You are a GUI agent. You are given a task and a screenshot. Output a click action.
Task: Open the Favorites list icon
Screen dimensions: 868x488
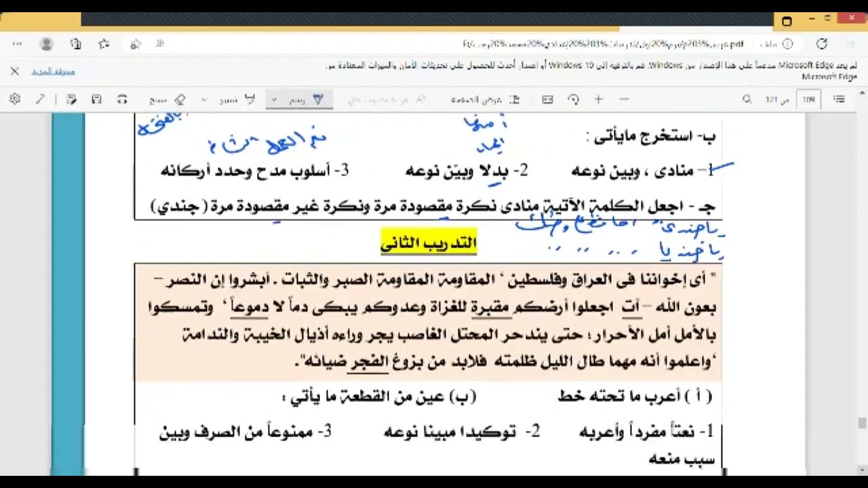coord(104,44)
